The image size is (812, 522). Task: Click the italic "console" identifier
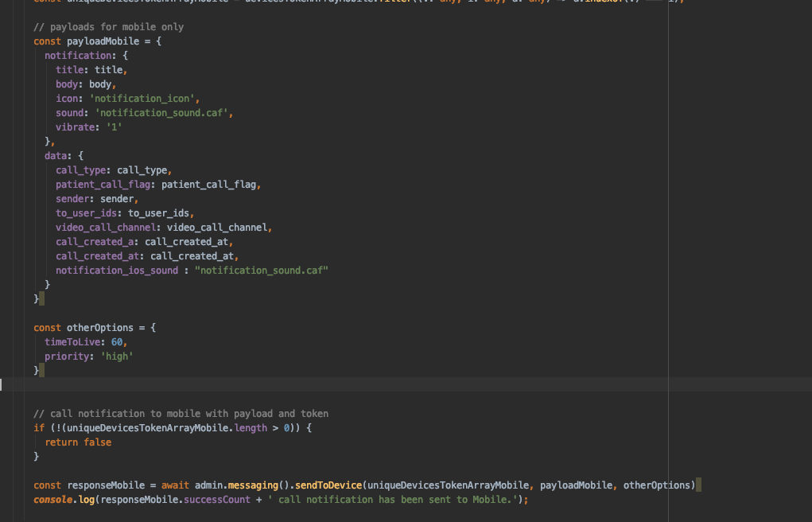coord(52,500)
